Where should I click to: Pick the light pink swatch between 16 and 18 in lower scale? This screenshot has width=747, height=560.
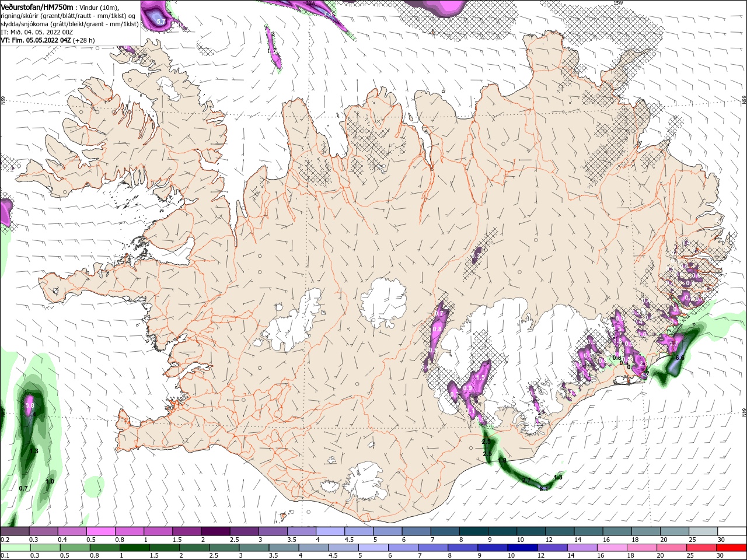(x=612, y=548)
